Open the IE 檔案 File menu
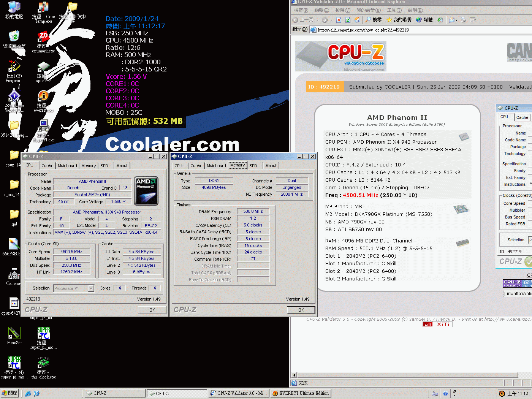This screenshot has height=399, width=532. [x=301, y=10]
